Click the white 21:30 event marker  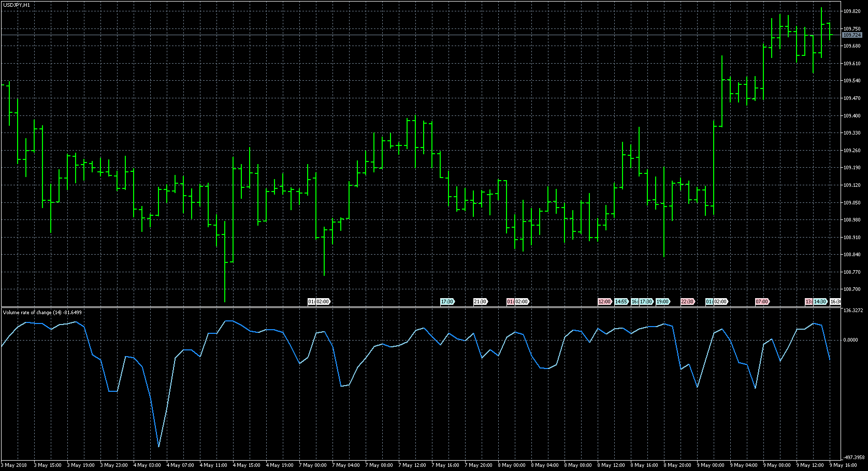480,302
